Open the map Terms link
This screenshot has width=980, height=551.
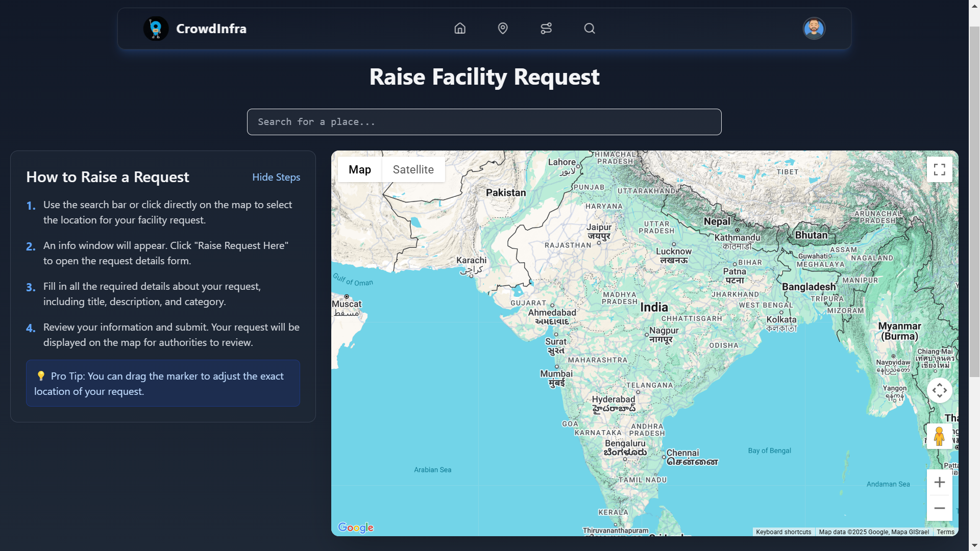945,532
